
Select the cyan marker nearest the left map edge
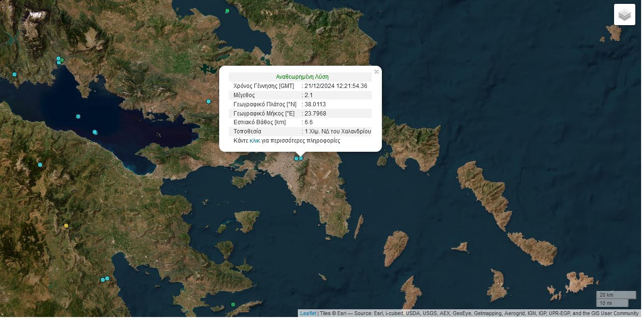point(14,74)
